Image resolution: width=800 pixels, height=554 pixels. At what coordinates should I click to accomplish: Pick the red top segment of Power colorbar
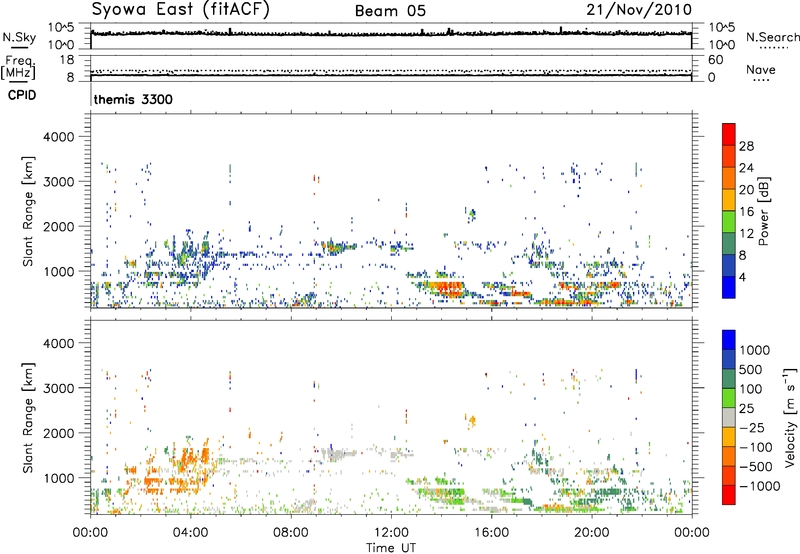(729, 134)
